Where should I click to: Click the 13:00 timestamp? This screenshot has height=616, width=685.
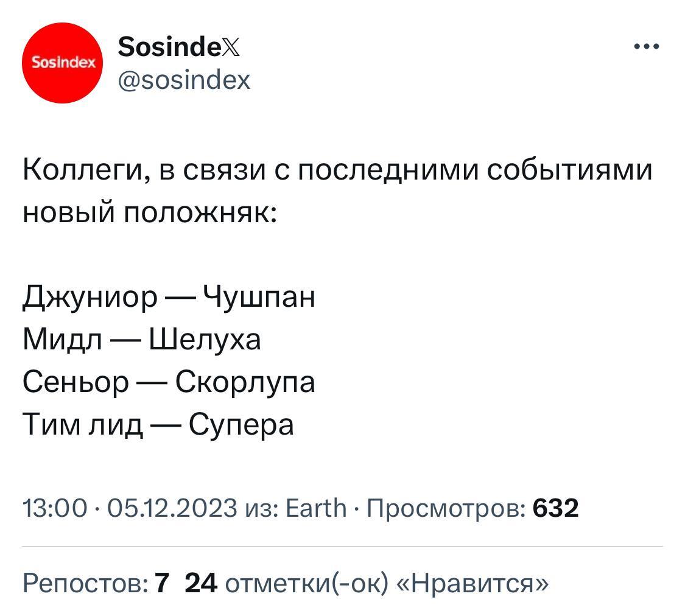point(55,508)
